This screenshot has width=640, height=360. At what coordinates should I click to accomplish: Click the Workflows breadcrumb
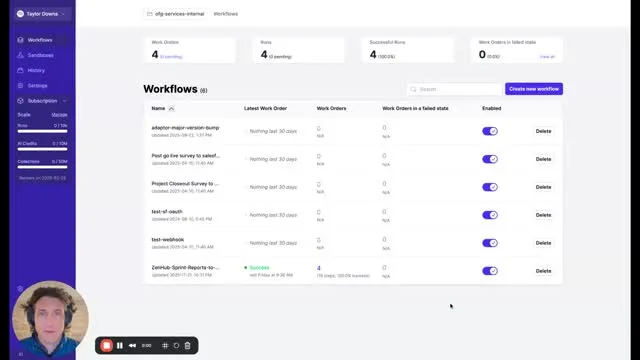226,14
